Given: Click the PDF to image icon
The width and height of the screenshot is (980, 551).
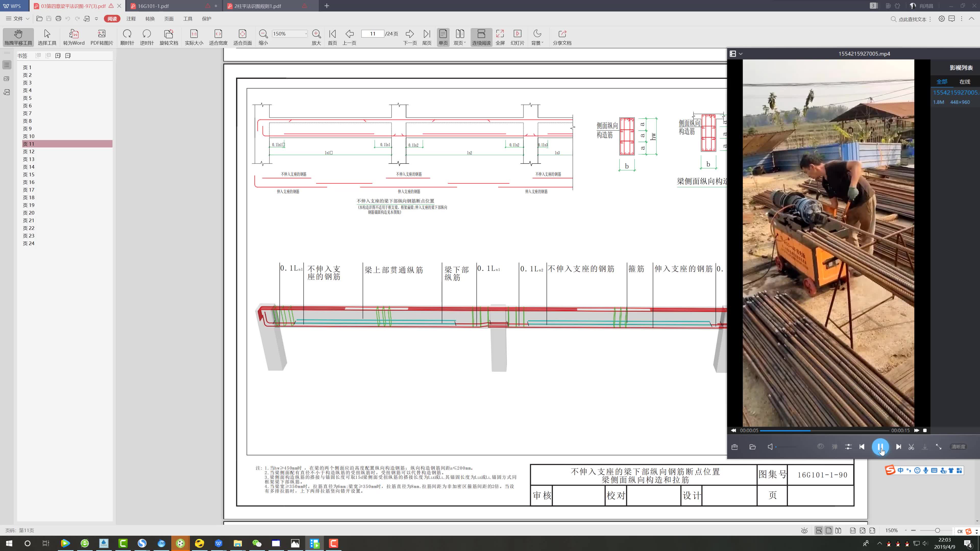Looking at the screenshot, I should (102, 37).
